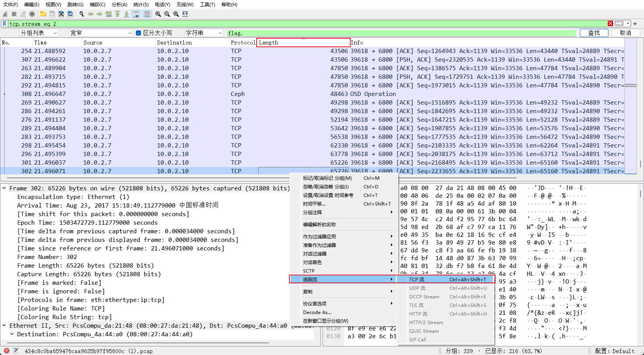This screenshot has height=355, width=644.
Task: Click the display filter input tcp.stream eq 2
Action: coord(307,24)
